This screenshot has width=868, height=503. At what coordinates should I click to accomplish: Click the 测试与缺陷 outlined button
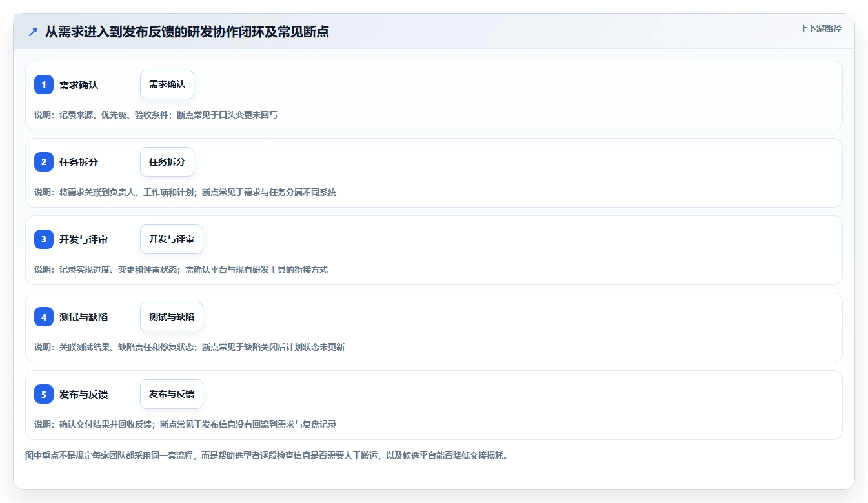coord(172,317)
